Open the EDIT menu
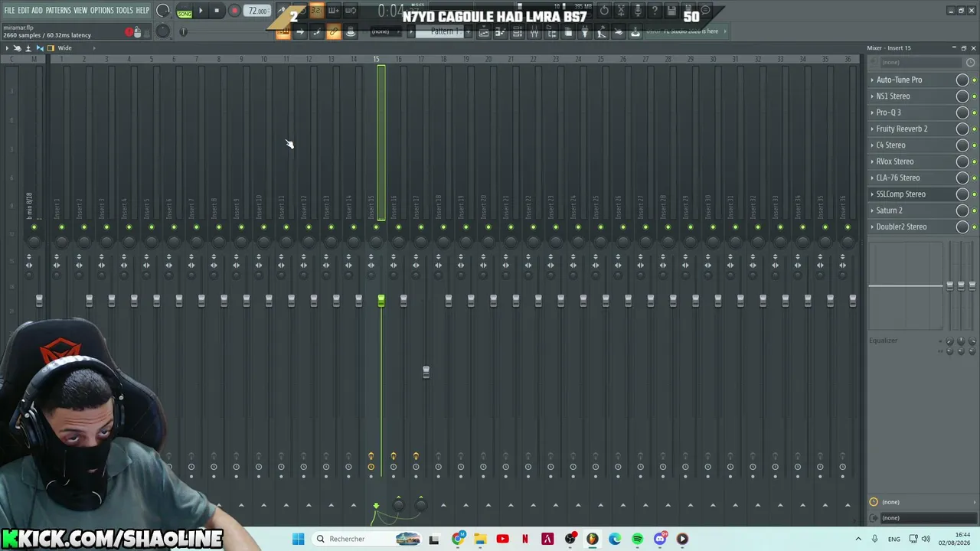Image resolution: width=980 pixels, height=551 pixels. click(24, 10)
